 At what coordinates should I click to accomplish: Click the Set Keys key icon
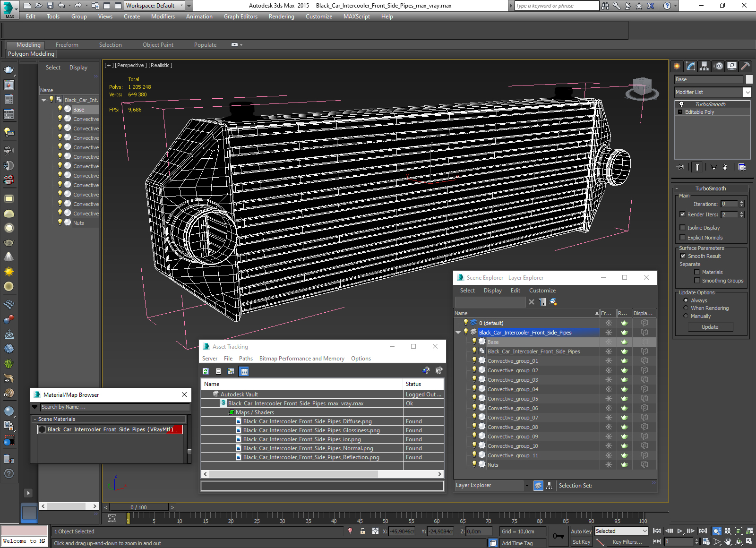558,536
